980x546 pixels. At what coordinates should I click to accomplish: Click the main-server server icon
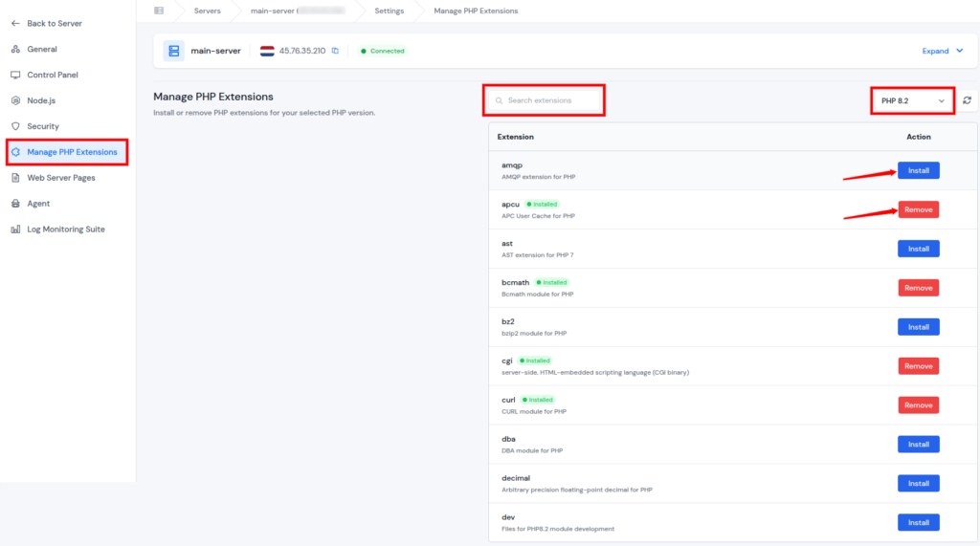(x=174, y=51)
